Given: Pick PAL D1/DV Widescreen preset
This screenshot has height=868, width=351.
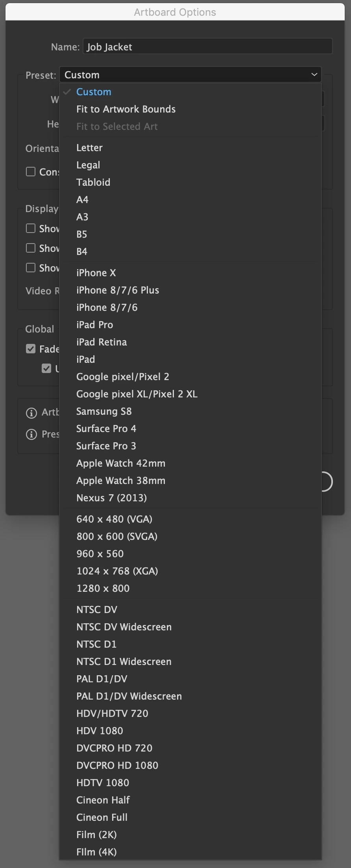Looking at the screenshot, I should coord(190,696).
